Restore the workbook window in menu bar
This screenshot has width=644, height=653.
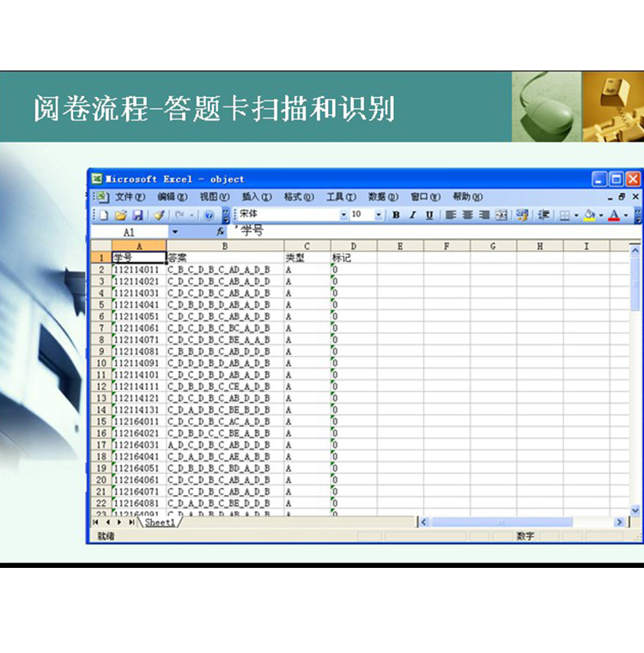click(x=622, y=197)
